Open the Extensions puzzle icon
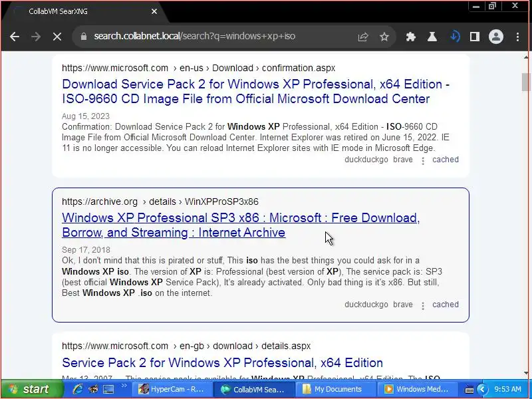Viewport: 532px width, 399px height. point(411,37)
